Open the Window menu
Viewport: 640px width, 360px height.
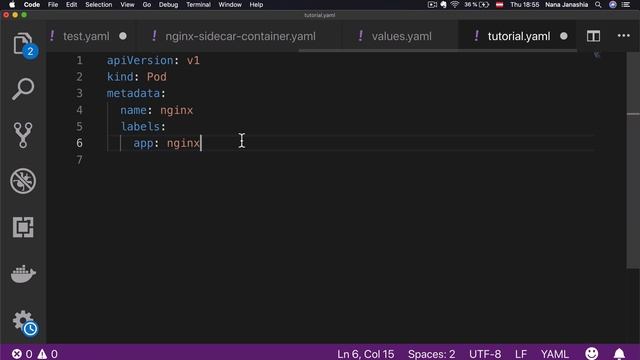pos(230,4)
